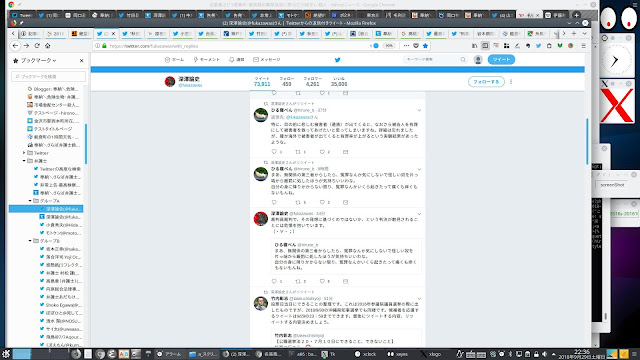Viewport: 640px width, 360px height.
Task: Open the Shoko Egawa bookmark
Action: 60,305
